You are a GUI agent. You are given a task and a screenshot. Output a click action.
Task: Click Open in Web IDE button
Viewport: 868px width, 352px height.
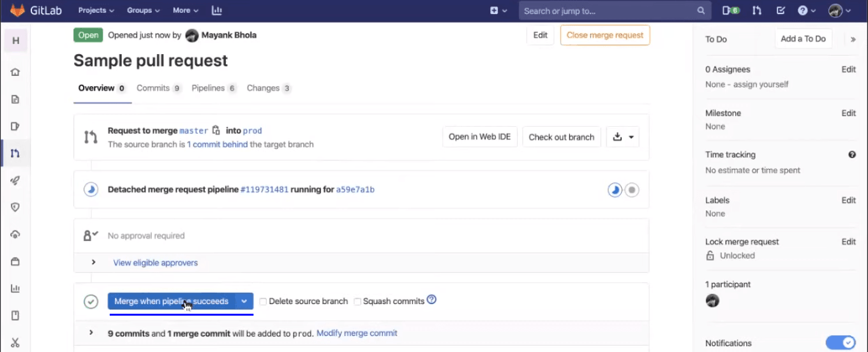click(x=480, y=136)
